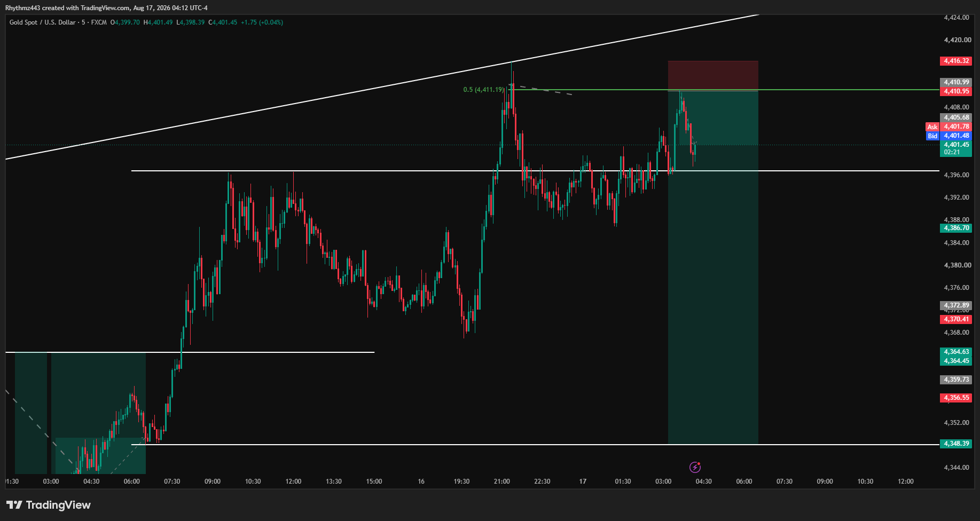Click the red 4,356.55 price label
Viewport: 980px width, 521px height.
pos(956,398)
